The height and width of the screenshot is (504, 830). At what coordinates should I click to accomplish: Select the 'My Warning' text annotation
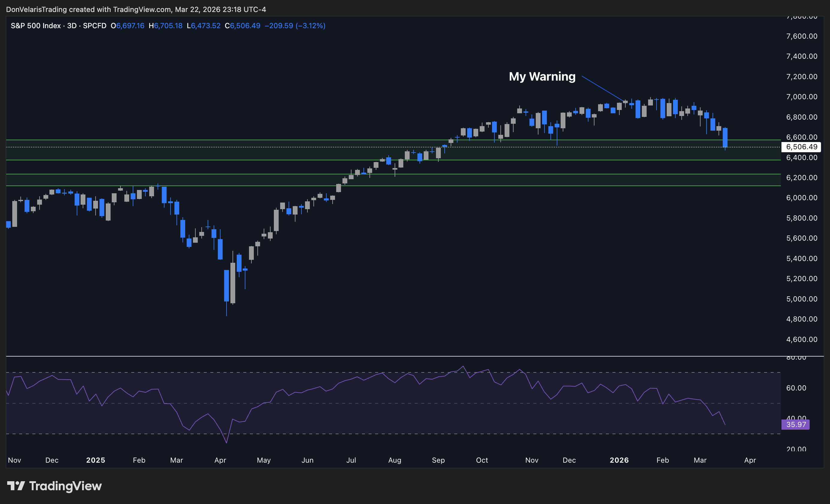(542, 76)
